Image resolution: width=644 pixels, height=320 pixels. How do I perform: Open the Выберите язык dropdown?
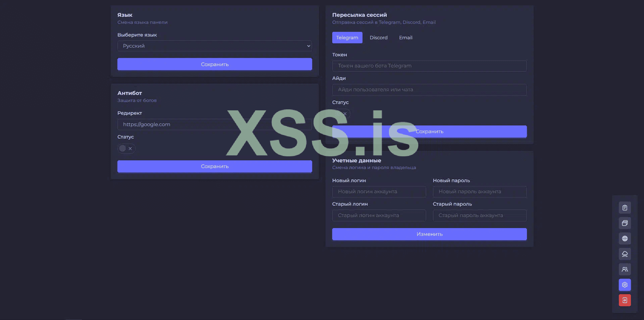215,46
